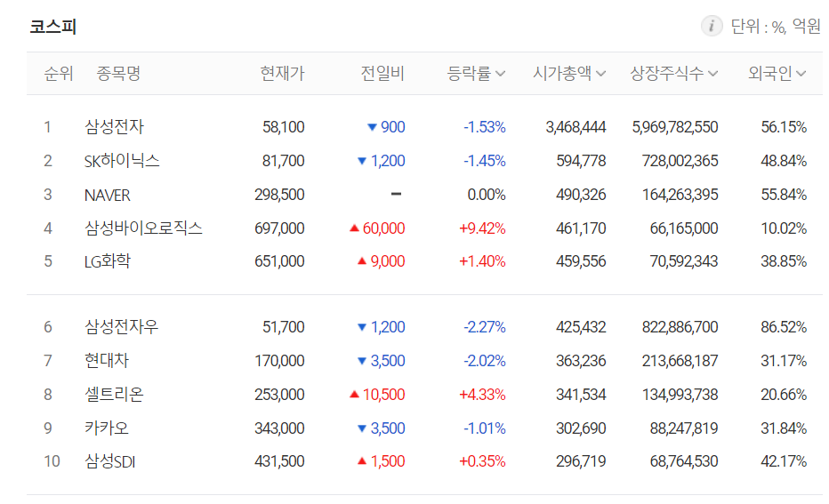This screenshot has height=504, width=829.
Task: Open 현대차 stock link
Action: coord(106,361)
